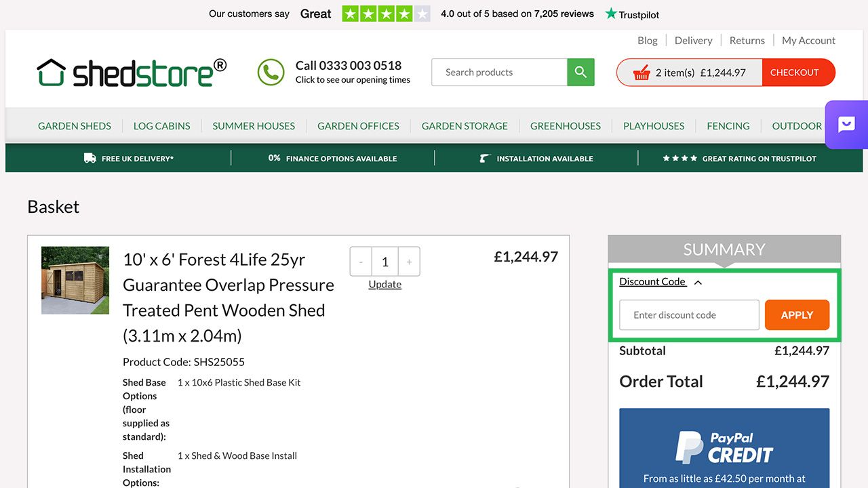Click the delivery truck icon
Viewport: 868px width, 488px height.
coord(90,158)
